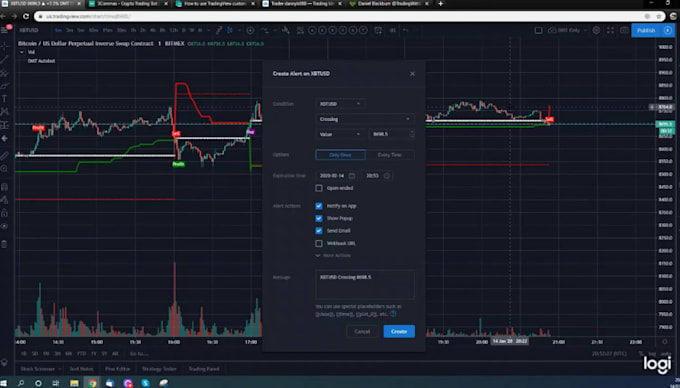Viewport: 680px width, 388px height.
Task: Select the prediction and measurement tool
Action: point(4,125)
